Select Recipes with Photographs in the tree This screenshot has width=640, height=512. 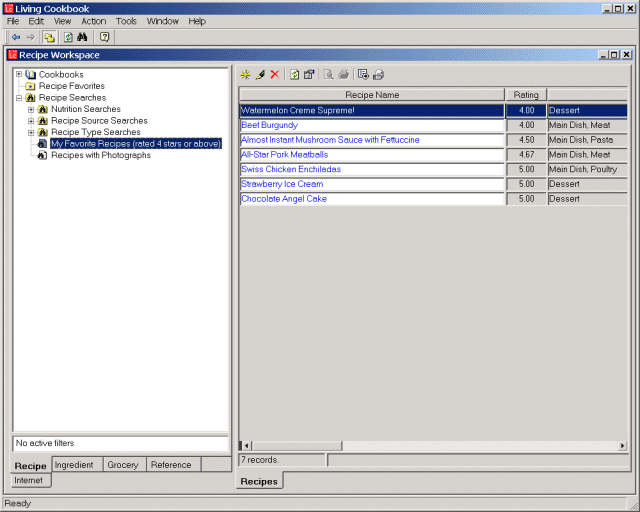101,155
